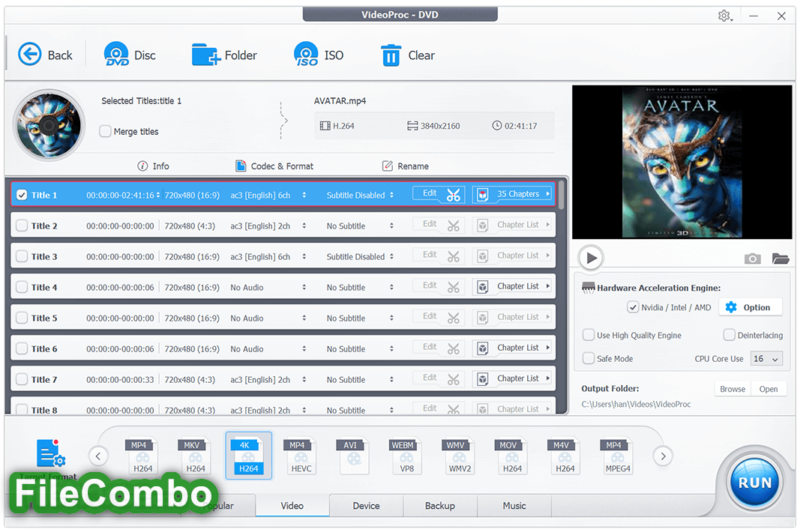Click the RUN button
Image resolution: width=800 pixels, height=532 pixels.
pos(754,482)
